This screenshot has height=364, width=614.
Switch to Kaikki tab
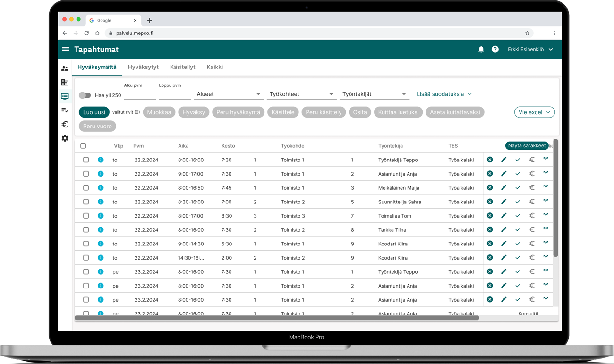click(x=215, y=67)
